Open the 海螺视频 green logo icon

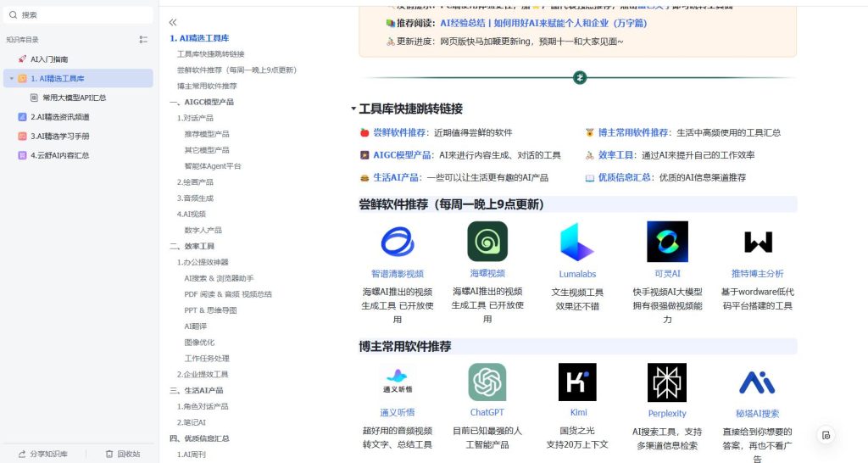point(487,242)
